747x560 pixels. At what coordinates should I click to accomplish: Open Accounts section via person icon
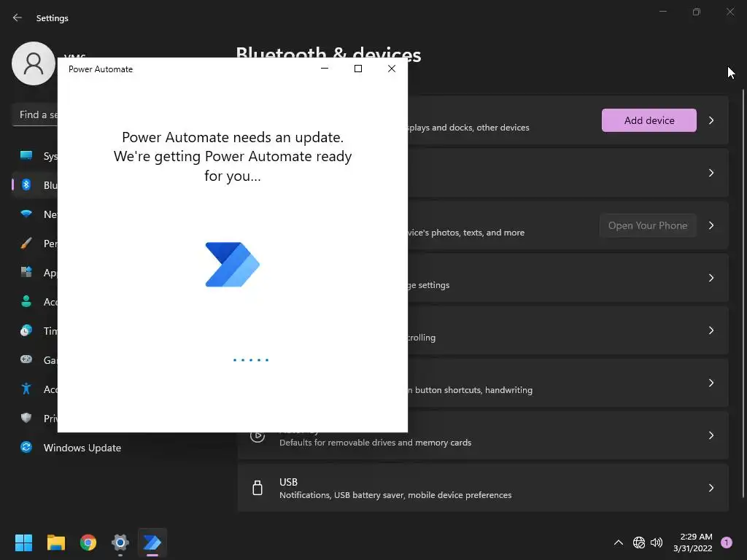point(26,301)
